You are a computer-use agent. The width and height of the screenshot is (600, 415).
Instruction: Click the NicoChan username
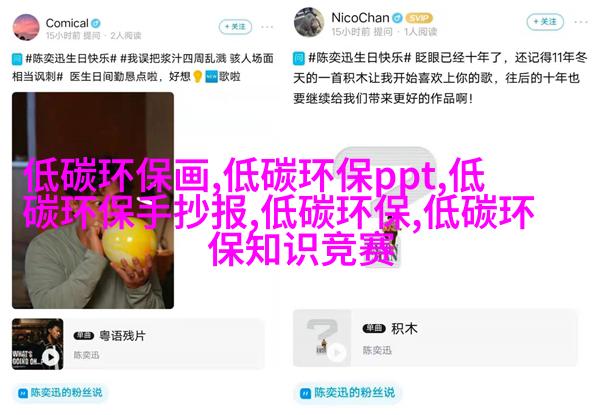coord(360,18)
